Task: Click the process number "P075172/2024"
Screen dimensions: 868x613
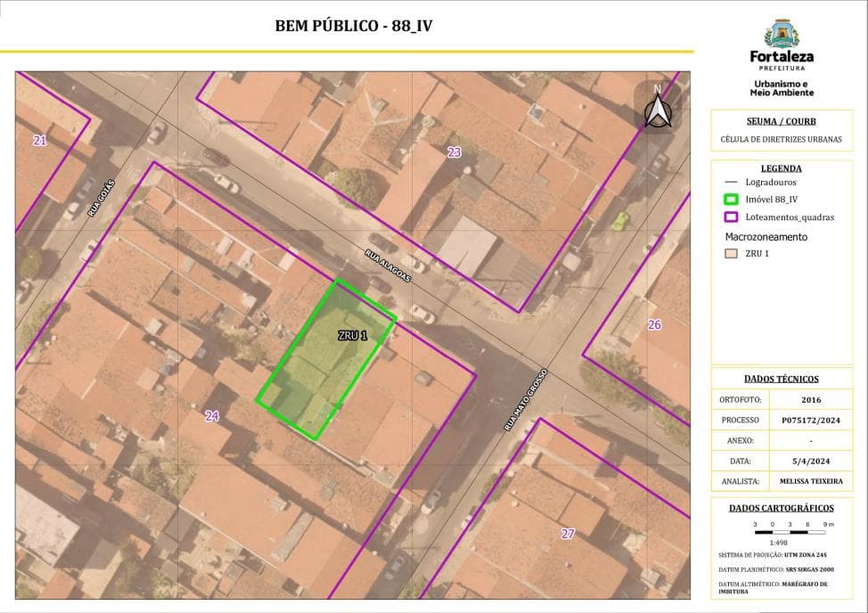Action: click(811, 421)
